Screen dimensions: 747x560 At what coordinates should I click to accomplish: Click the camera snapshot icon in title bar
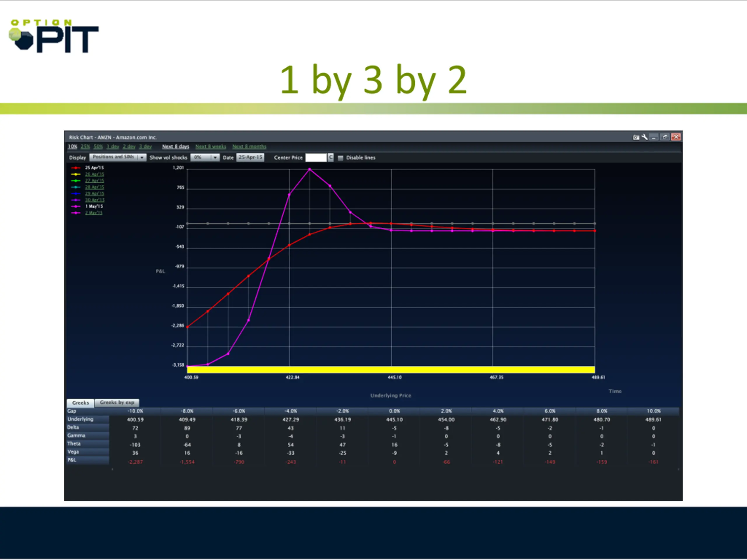pos(636,137)
